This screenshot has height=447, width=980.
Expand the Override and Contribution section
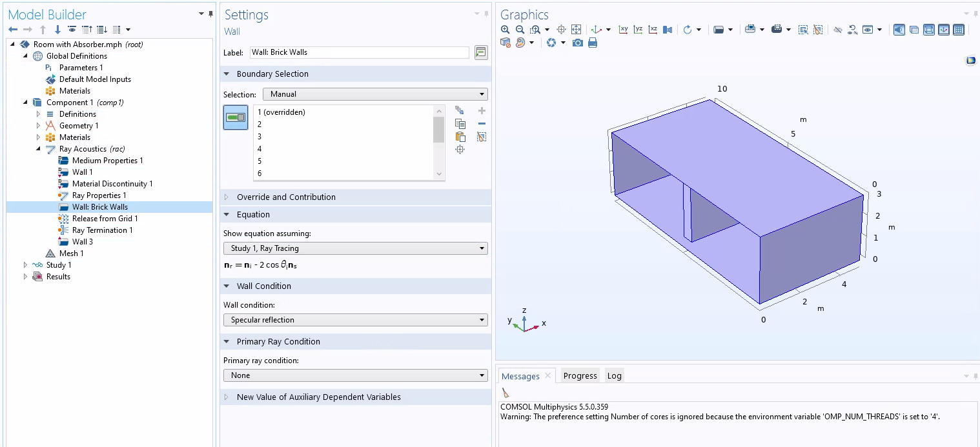[286, 197]
